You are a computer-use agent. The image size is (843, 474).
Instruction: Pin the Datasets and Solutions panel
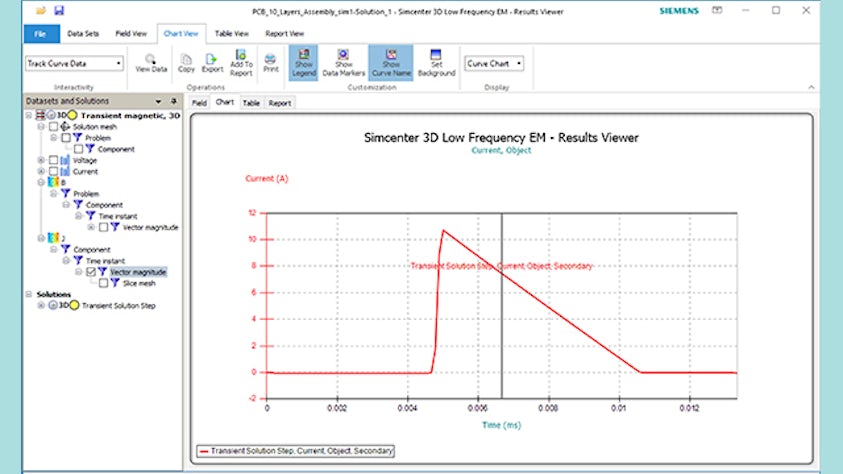tap(173, 101)
